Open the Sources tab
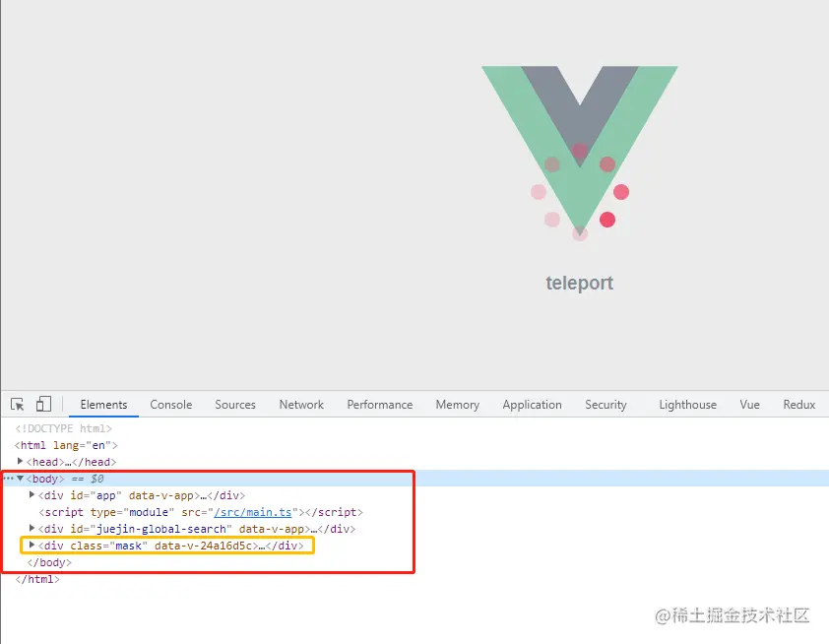Screen dimensions: 829x644 coord(235,405)
